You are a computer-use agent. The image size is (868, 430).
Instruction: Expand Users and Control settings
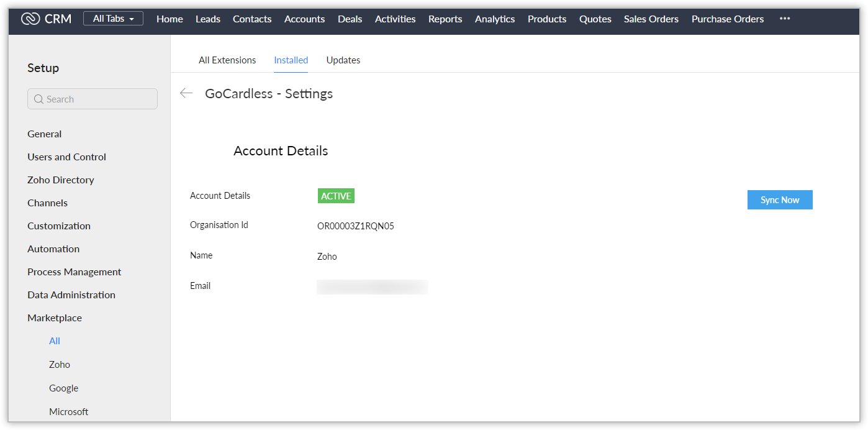(x=66, y=157)
